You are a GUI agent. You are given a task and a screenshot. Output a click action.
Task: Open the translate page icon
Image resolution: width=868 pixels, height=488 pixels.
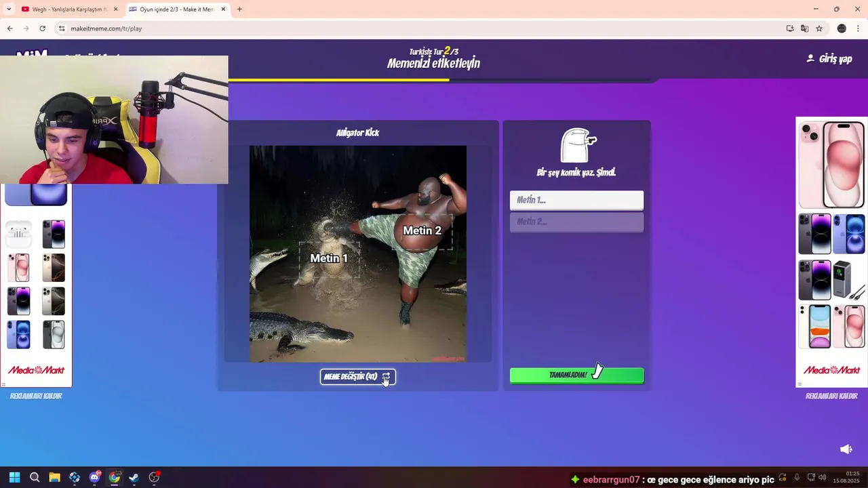point(804,28)
